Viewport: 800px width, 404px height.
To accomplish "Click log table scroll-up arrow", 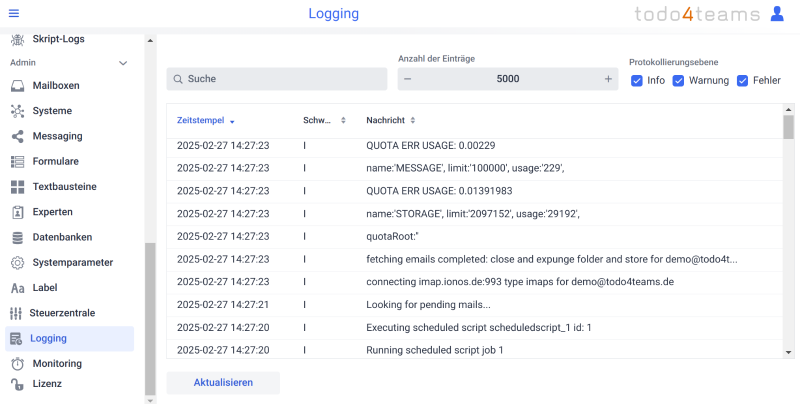I will pos(788,110).
